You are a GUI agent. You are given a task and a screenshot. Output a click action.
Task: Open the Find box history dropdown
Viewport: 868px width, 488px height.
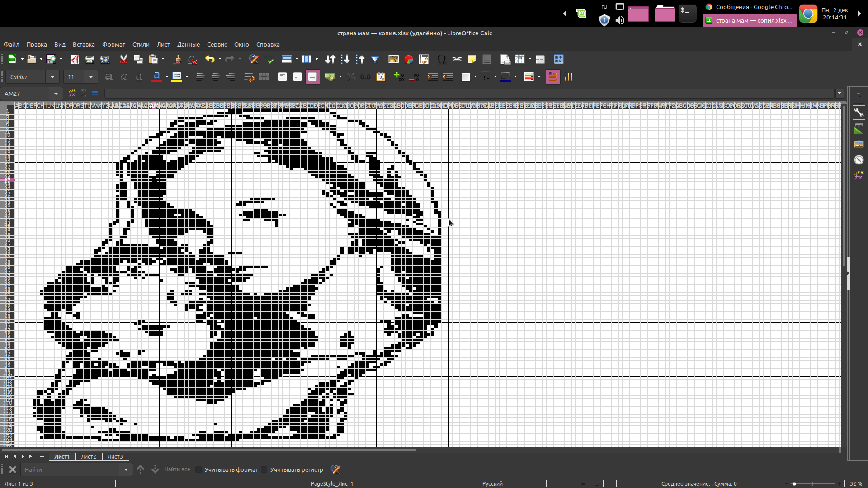pyautogui.click(x=126, y=469)
